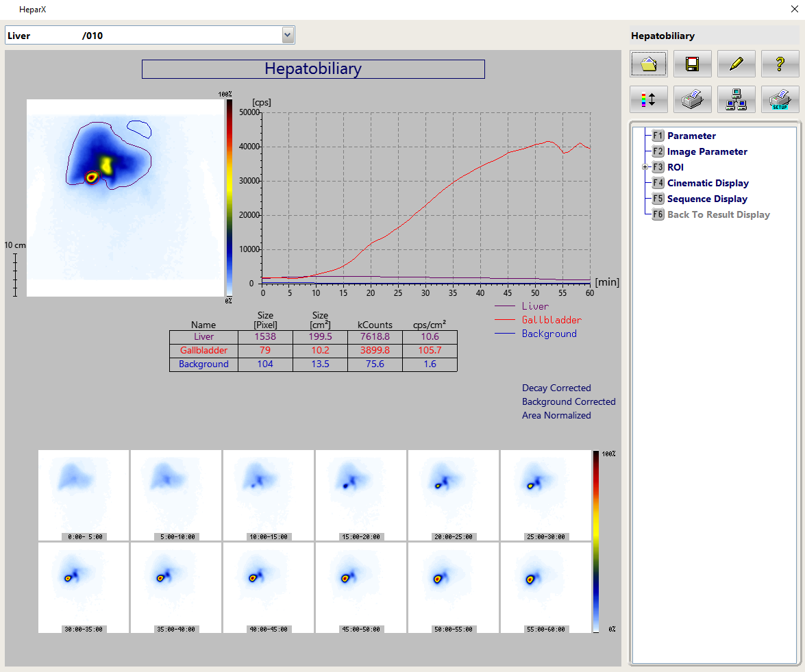The width and height of the screenshot is (805, 672).
Task: Open F2 Image Parameter entry
Action: 707,151
